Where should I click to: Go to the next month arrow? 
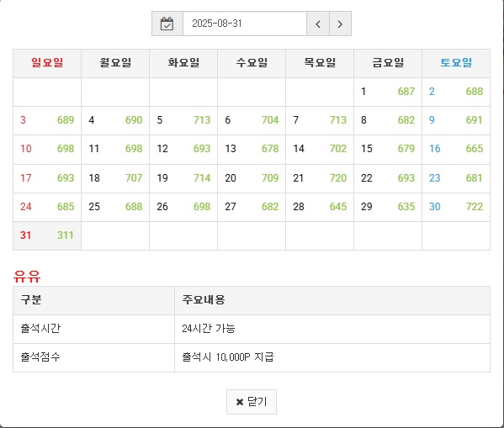(x=340, y=24)
